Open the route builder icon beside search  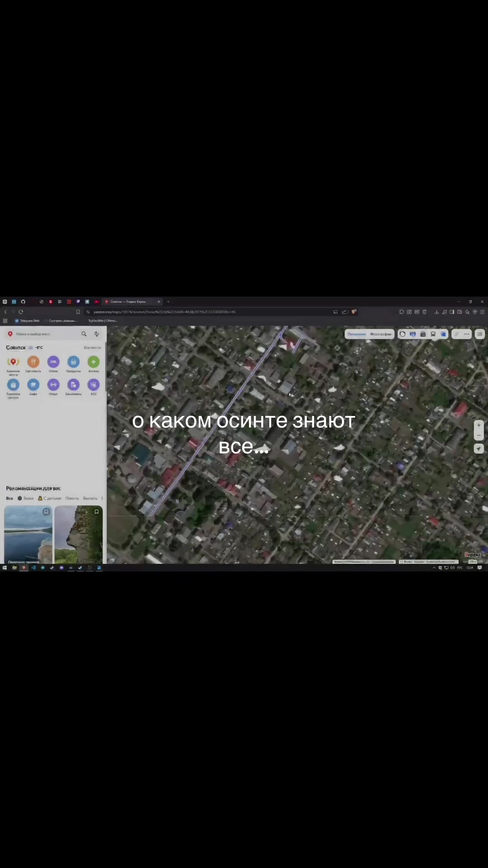pos(97,334)
